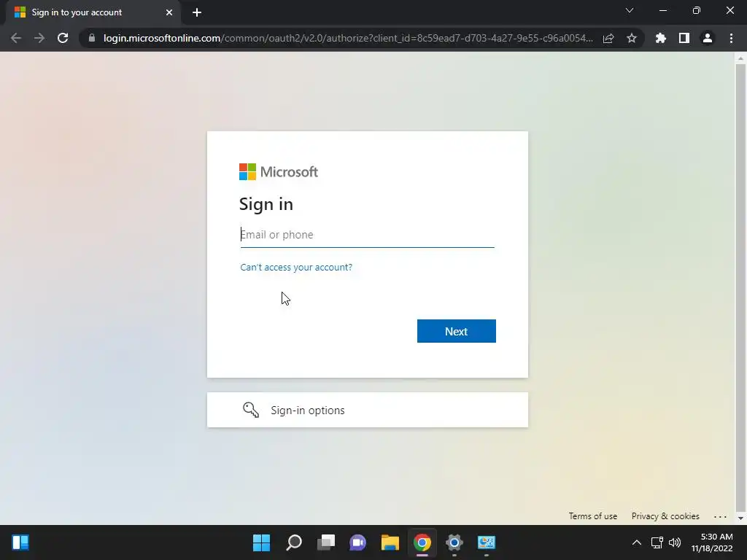The image size is (747, 560).
Task: Click the lock icon for site information
Action: [x=92, y=38]
